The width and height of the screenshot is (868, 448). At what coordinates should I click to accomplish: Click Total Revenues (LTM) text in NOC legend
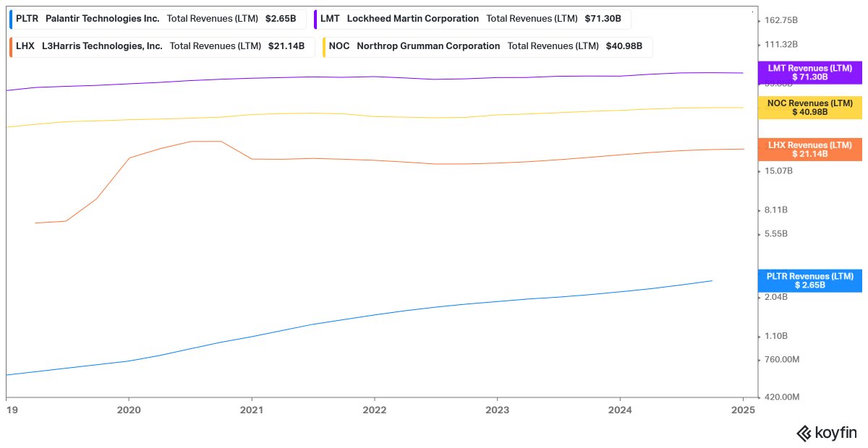click(553, 46)
